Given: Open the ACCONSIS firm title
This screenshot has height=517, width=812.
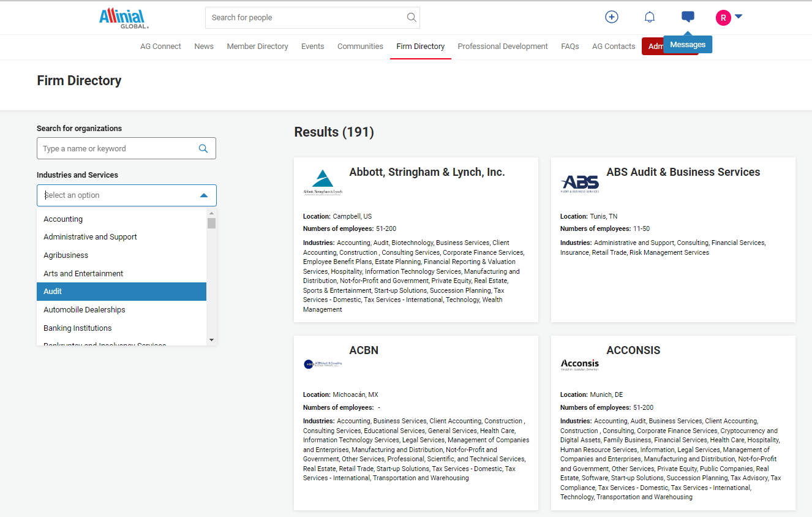Looking at the screenshot, I should click(633, 350).
